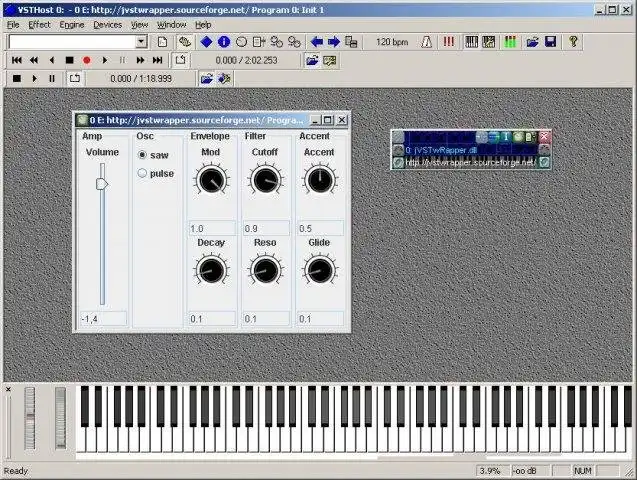Start playback in the 2:02.253 player row

105,60
